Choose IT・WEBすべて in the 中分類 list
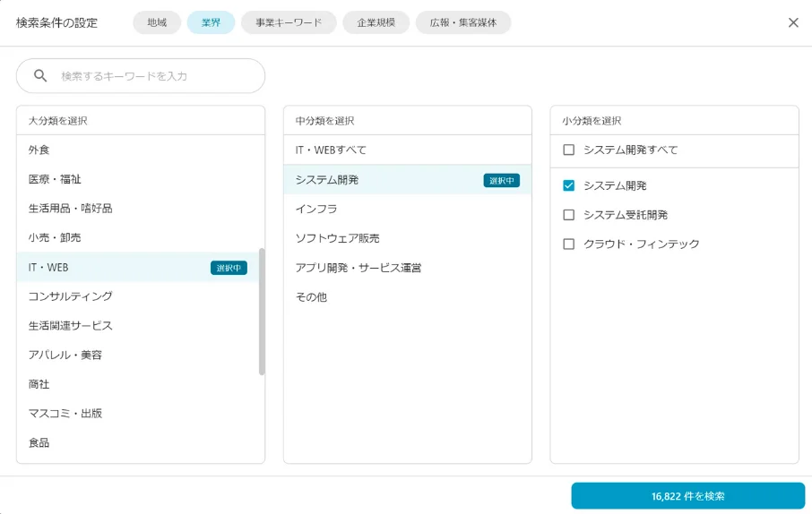 408,150
